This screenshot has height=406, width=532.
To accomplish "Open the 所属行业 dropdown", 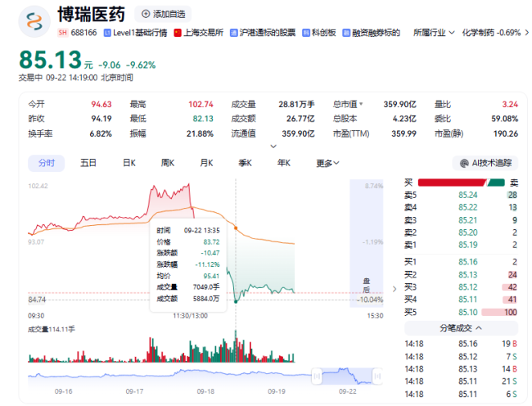I will [434, 33].
